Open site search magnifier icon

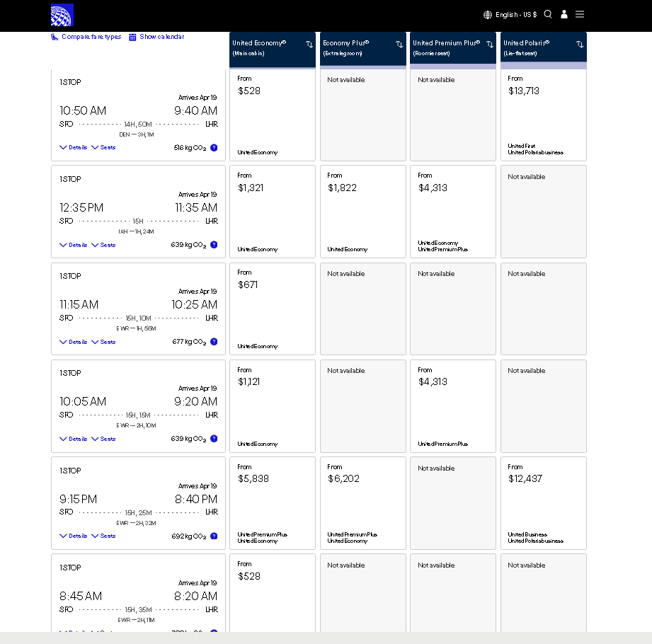pos(548,15)
